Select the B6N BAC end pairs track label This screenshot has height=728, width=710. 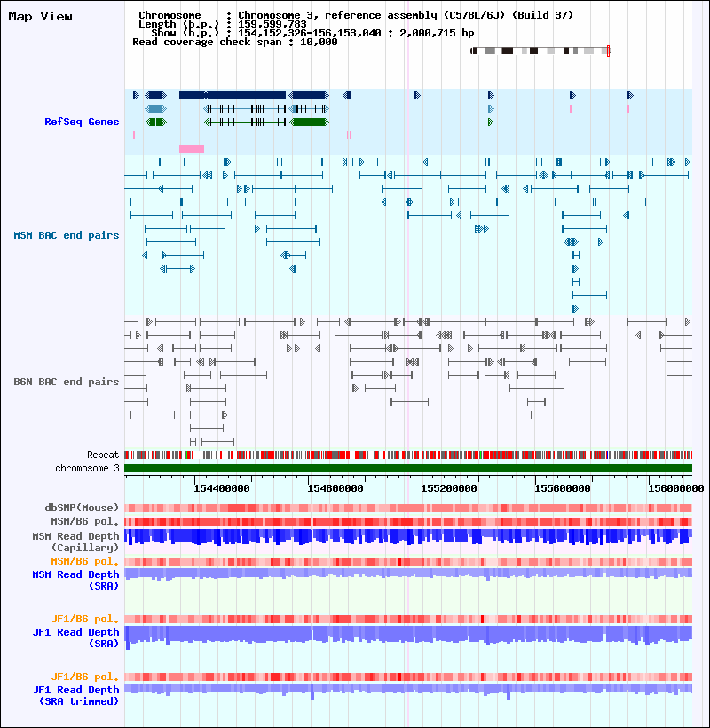point(67,382)
